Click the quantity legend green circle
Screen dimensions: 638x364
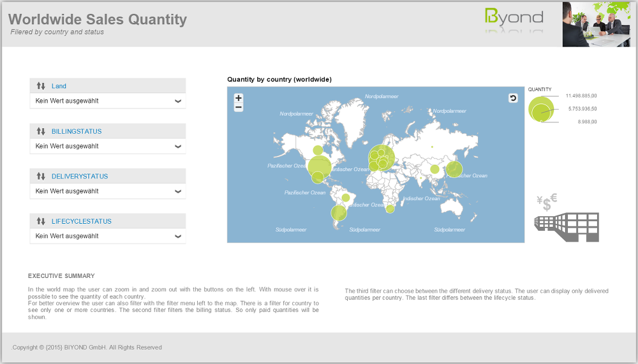click(541, 108)
